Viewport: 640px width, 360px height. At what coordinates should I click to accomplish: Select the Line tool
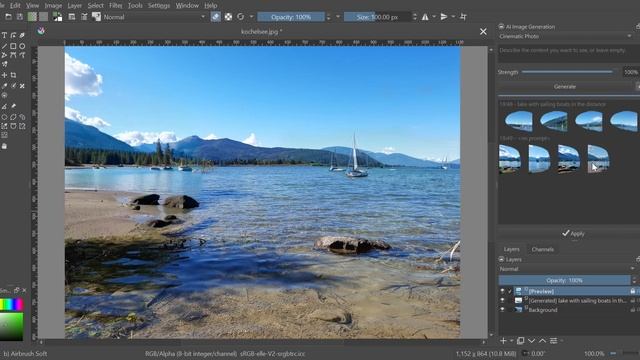(4, 46)
